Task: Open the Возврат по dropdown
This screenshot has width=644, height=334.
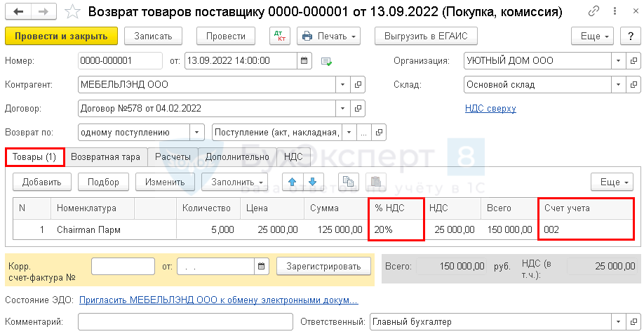Action: pyautogui.click(x=199, y=132)
